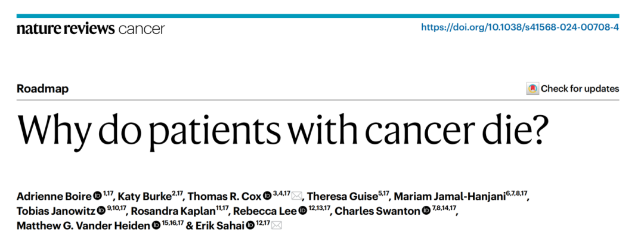Screen dimensions: 644x235
Task: Open Erik Sahai's ORCID icon
Action: point(250,225)
